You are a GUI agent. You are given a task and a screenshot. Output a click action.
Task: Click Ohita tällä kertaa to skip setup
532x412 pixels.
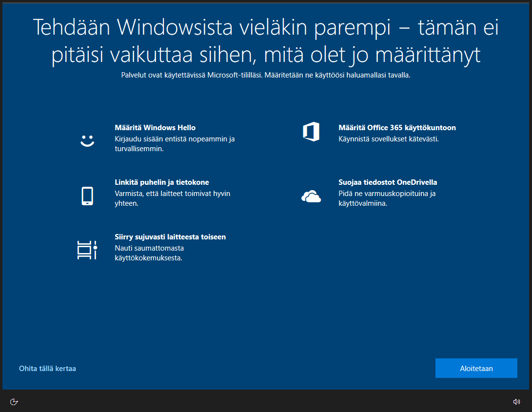click(47, 369)
